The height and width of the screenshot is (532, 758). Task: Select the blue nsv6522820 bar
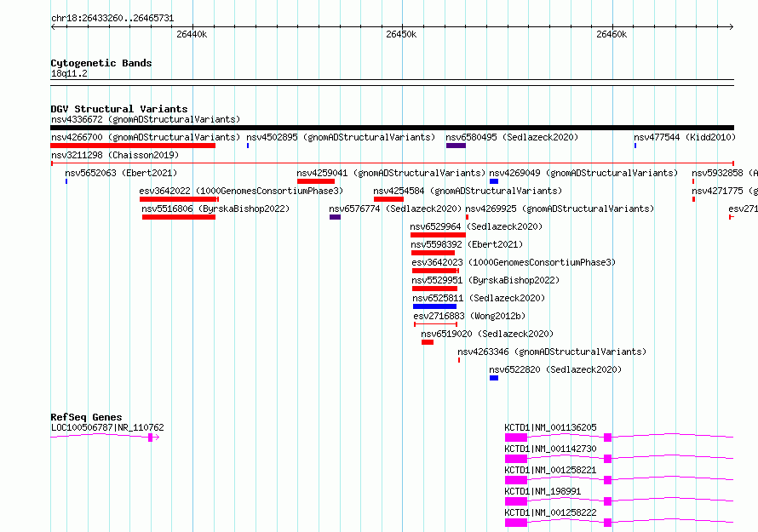(x=494, y=378)
